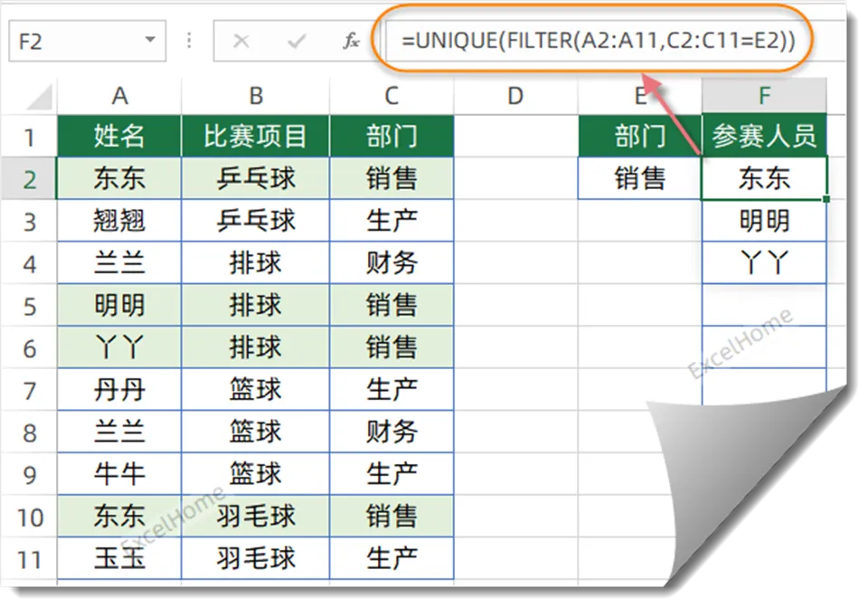Viewport: 868px width, 608px height.
Task: Select cell A9 containing 牛牛
Action: point(119,474)
